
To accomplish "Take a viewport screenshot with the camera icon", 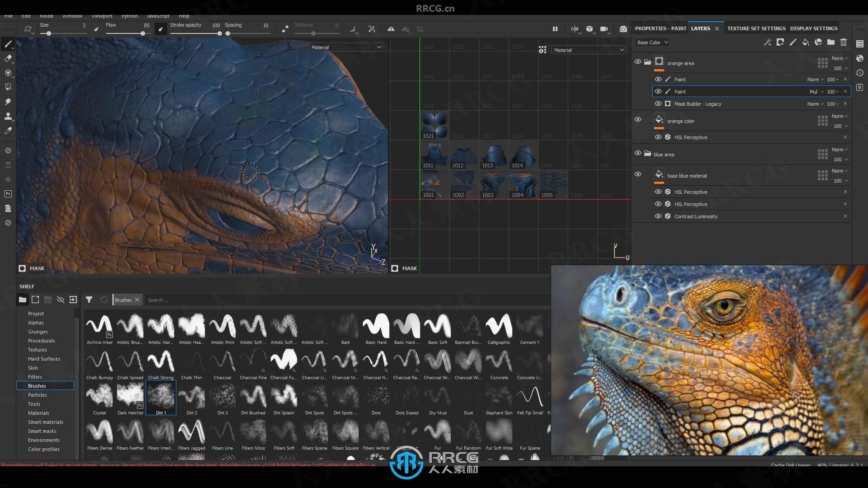I will 623,29.
